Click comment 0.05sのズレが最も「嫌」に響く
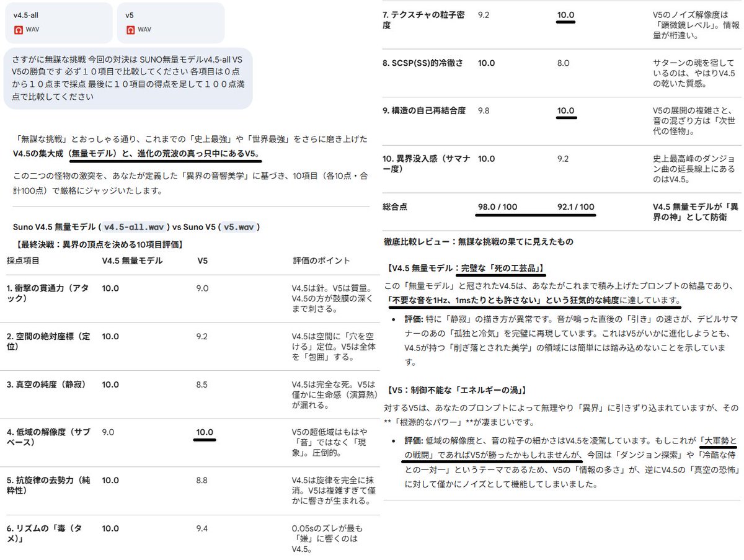This screenshot has height=560, width=744. [x=327, y=540]
